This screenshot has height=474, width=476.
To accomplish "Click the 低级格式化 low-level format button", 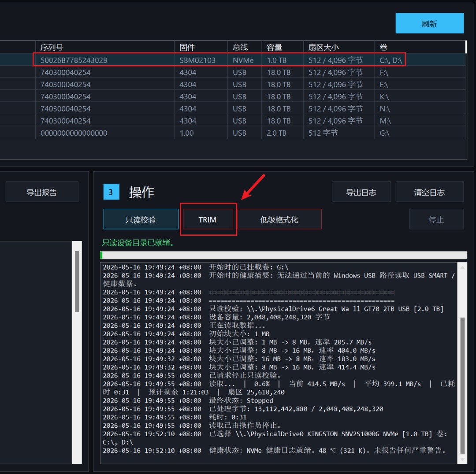I will 279,219.
